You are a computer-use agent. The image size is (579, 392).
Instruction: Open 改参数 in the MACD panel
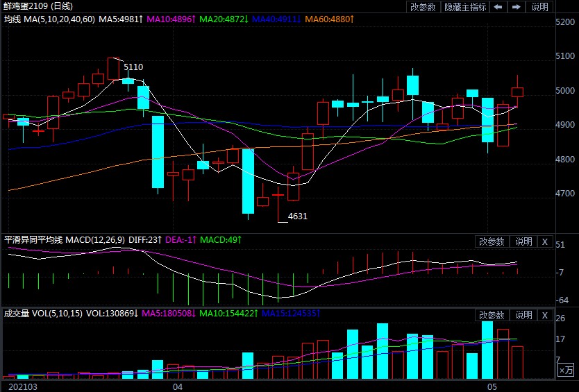pos(492,241)
